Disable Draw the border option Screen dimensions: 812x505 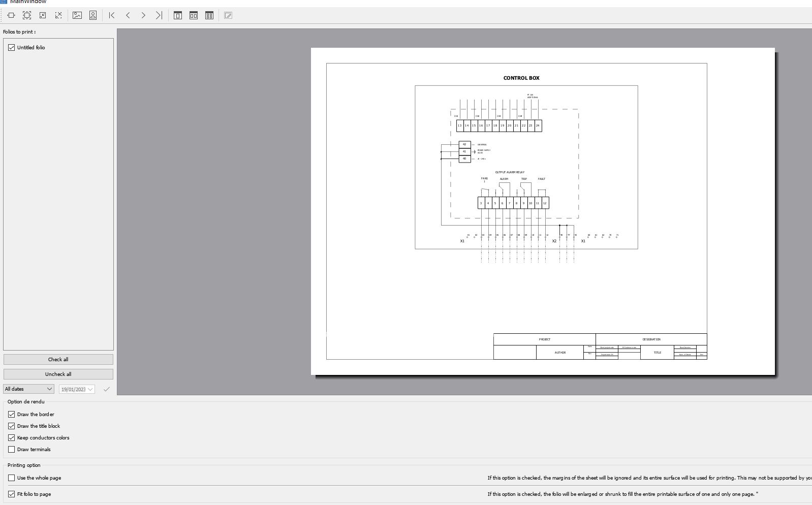point(12,415)
